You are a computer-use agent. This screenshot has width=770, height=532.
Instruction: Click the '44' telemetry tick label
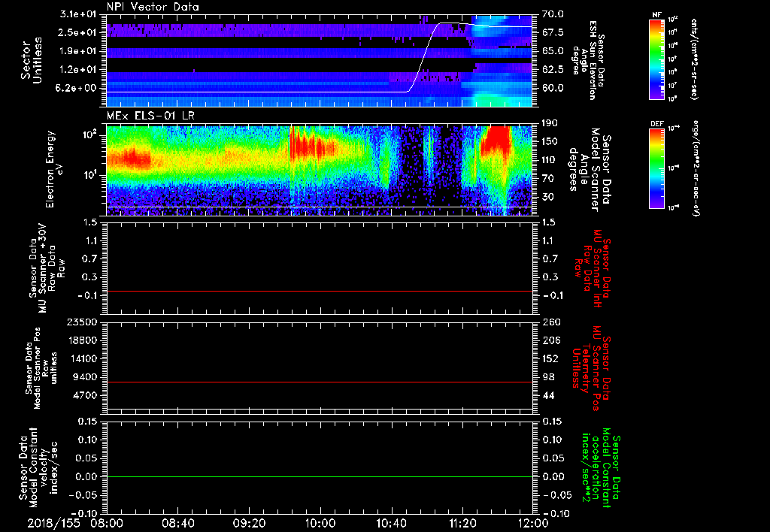point(548,395)
